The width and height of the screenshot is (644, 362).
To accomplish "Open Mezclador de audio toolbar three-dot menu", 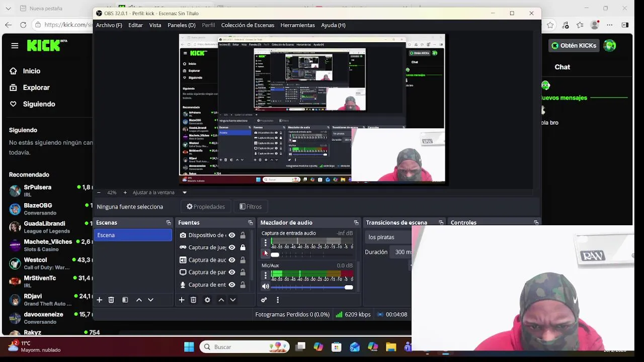I will 278,300.
